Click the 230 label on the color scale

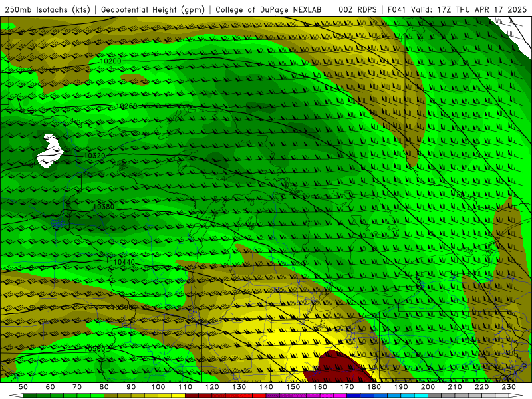tap(509, 387)
